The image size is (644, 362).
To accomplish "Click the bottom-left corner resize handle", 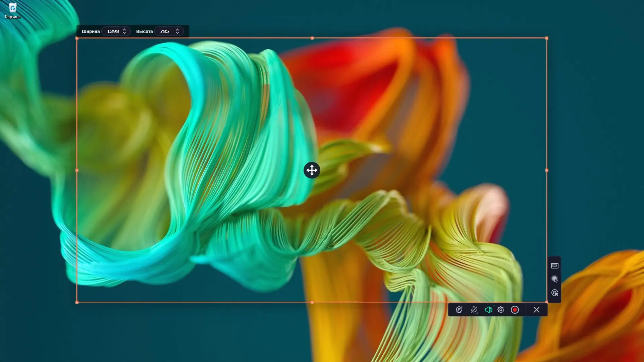I will [77, 302].
